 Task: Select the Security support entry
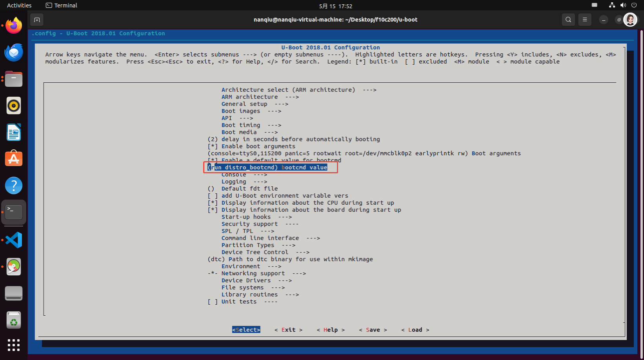(260, 224)
